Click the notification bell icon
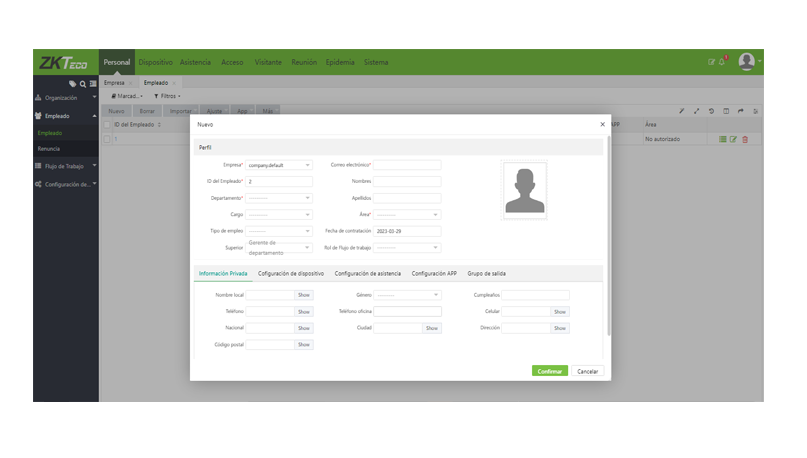The image size is (807, 458). pos(723,61)
